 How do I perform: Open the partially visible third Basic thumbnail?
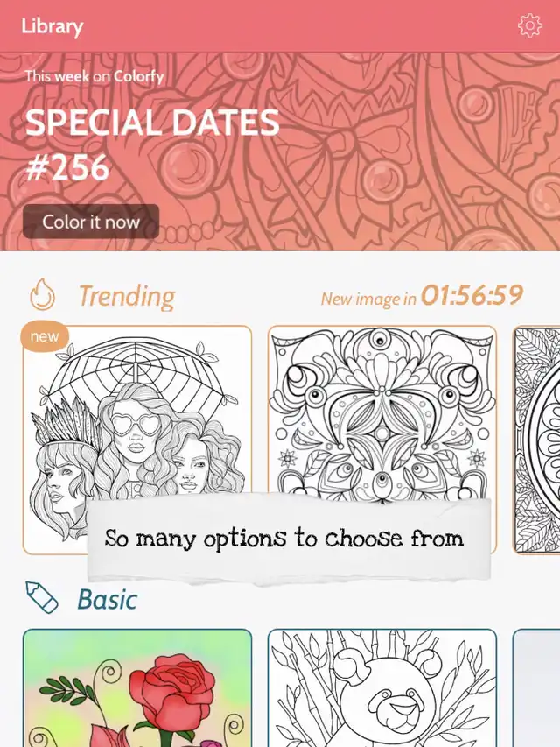536,688
